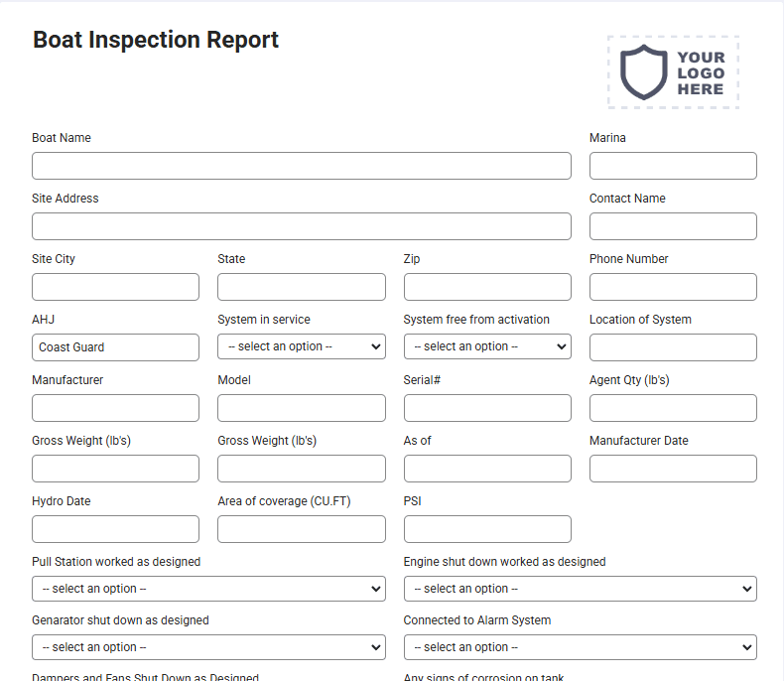Select the Serial# input field
784x681 pixels.
pyautogui.click(x=487, y=407)
